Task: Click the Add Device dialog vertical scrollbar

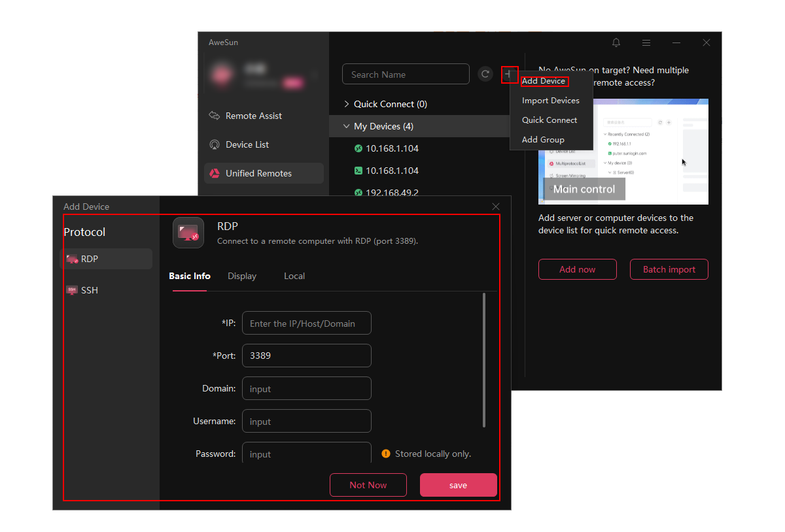Action: tap(484, 360)
